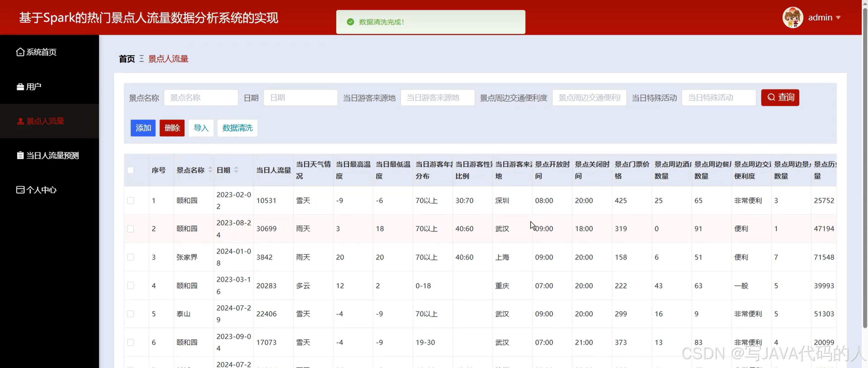Viewport: 868px width, 368px height.
Task: Open the admin dropdown arrow
Action: 838,18
